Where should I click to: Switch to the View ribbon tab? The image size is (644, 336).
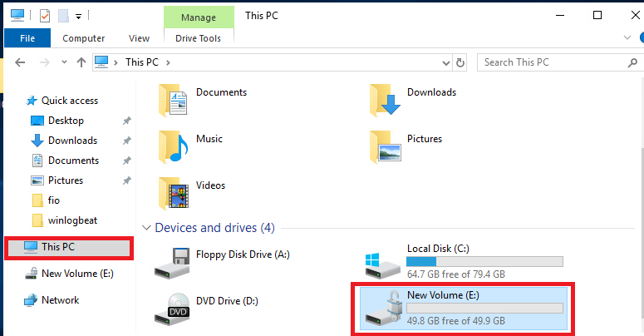tap(139, 38)
